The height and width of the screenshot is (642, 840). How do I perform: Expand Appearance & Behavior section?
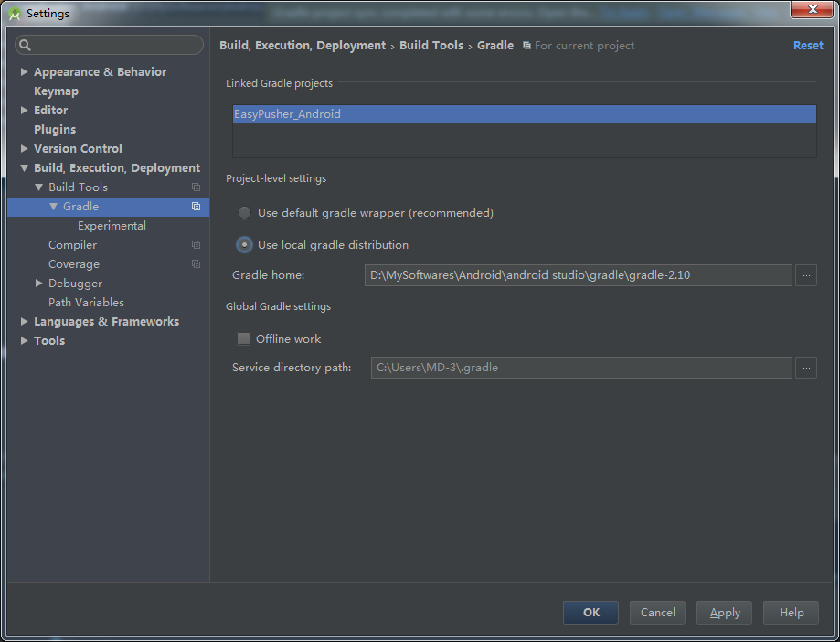tap(24, 71)
